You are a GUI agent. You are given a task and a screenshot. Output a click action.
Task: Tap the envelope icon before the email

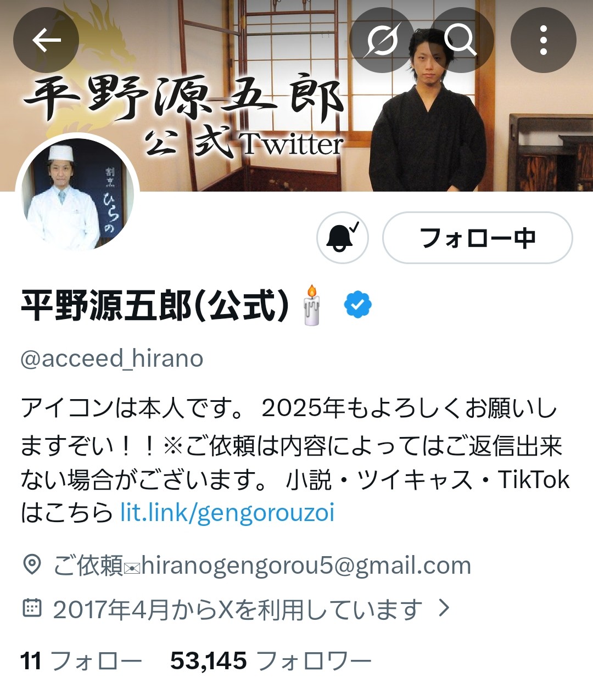[132, 567]
